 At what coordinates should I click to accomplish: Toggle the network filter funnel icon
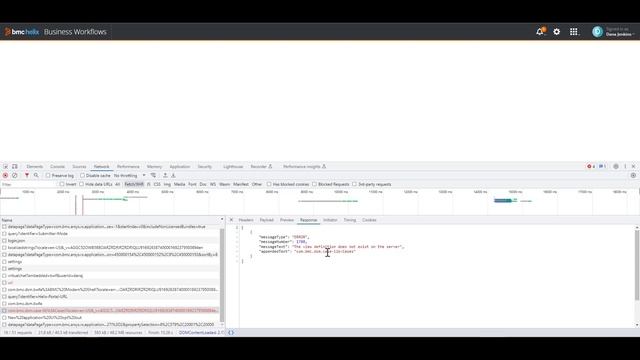[x=27, y=176]
